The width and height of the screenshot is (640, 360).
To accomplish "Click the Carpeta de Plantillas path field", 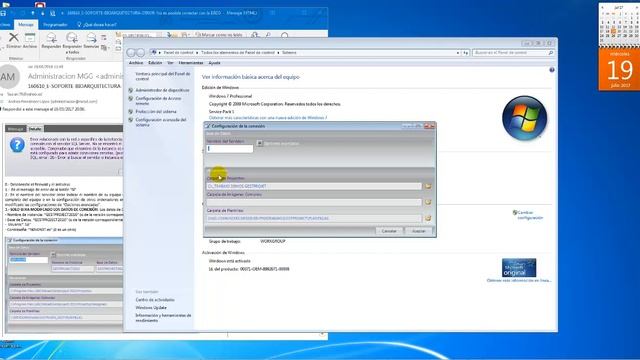I will click(314, 218).
